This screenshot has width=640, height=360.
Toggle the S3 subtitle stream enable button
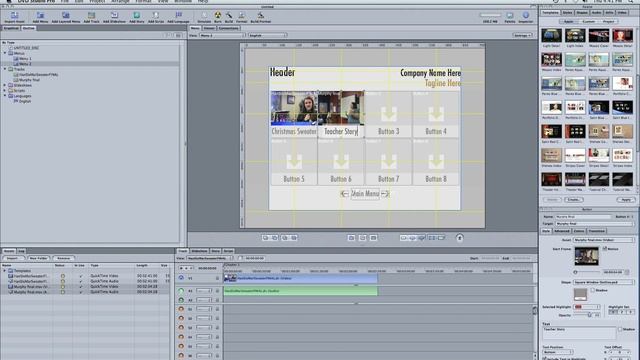coord(181,327)
